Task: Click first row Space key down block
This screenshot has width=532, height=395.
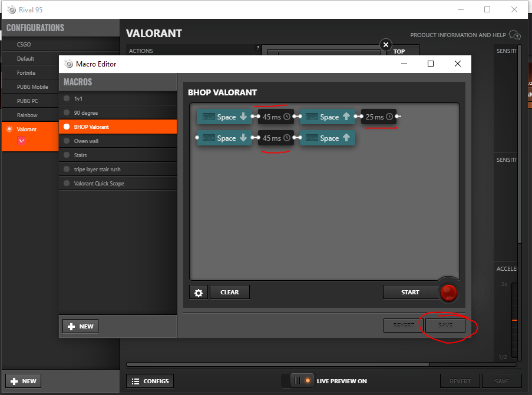Action: point(224,117)
